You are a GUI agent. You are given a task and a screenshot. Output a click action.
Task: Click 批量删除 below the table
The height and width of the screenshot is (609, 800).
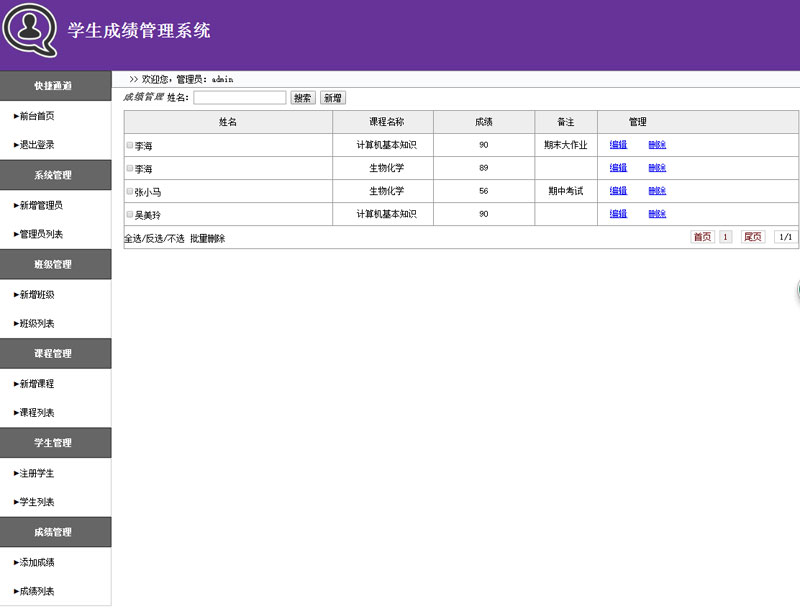coord(208,239)
